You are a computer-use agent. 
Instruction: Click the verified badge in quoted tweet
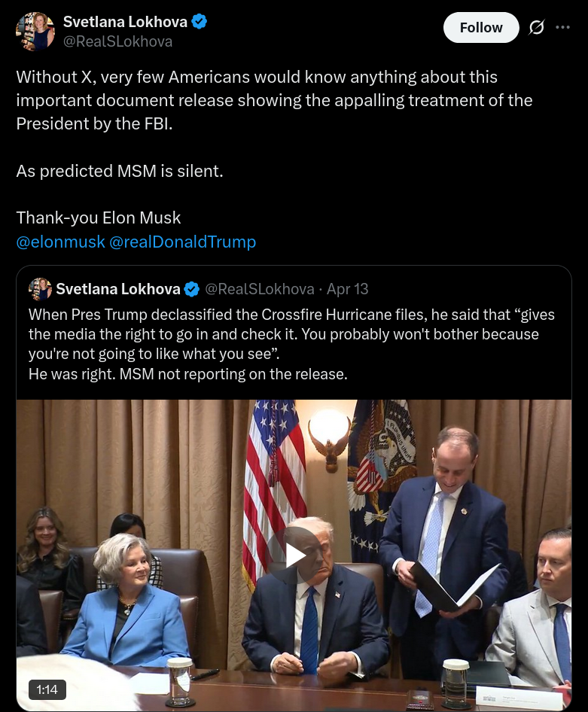coord(192,289)
